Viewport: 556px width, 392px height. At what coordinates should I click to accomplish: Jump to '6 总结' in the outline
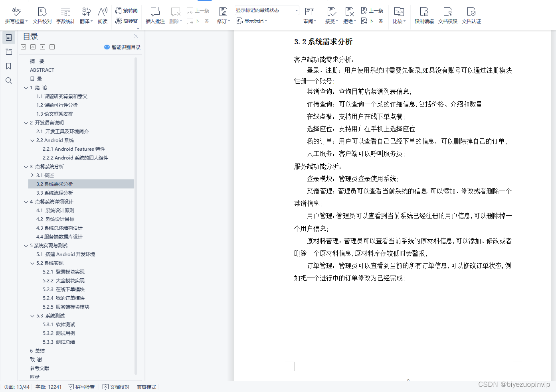click(37, 351)
